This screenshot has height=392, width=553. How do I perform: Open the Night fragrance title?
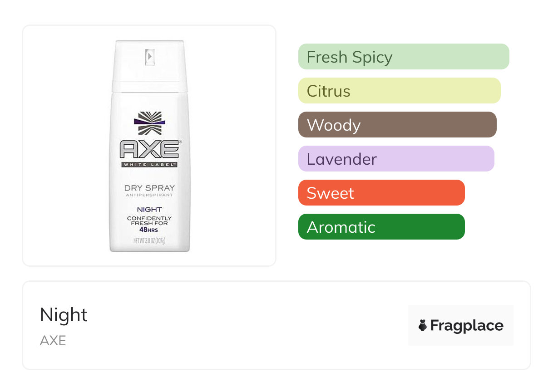[64, 315]
